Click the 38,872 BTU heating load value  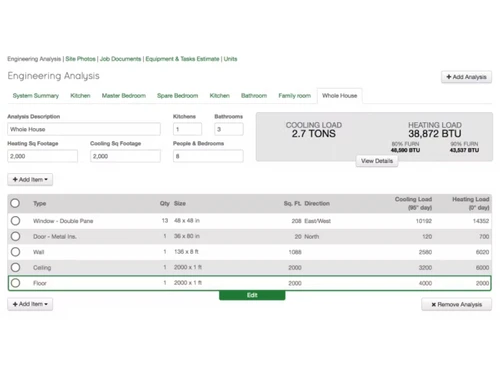[435, 134]
